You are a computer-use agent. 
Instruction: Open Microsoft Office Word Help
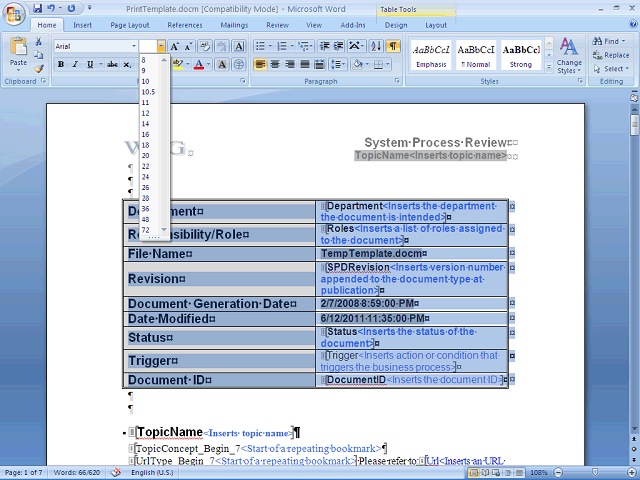pyautogui.click(x=633, y=24)
